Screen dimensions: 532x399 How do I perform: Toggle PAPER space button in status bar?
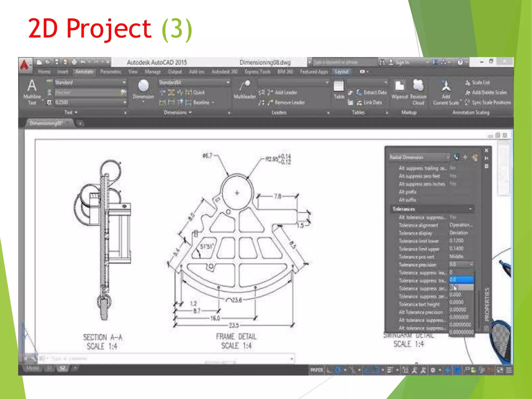click(317, 370)
